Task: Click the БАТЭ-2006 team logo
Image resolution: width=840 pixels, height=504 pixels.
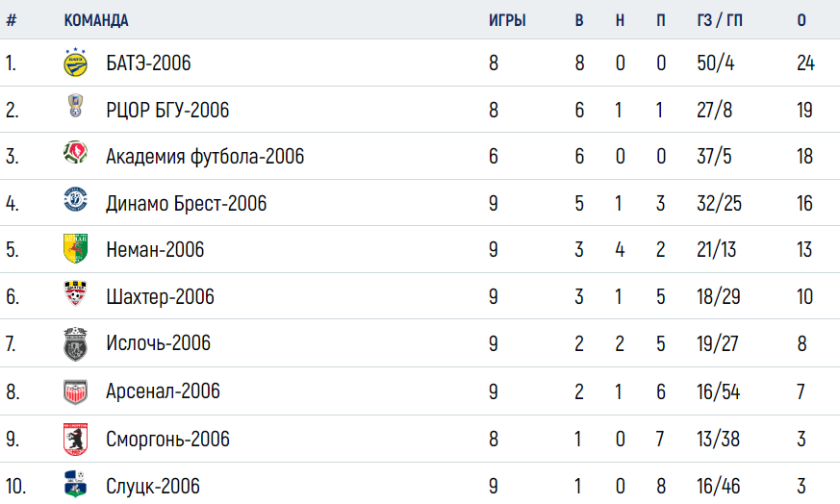Action: pos(76,63)
